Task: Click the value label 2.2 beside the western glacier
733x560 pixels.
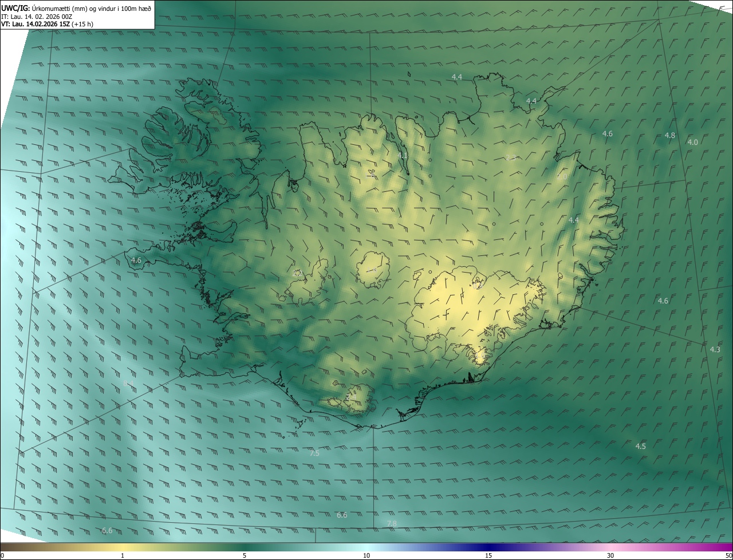Action: [x=297, y=273]
